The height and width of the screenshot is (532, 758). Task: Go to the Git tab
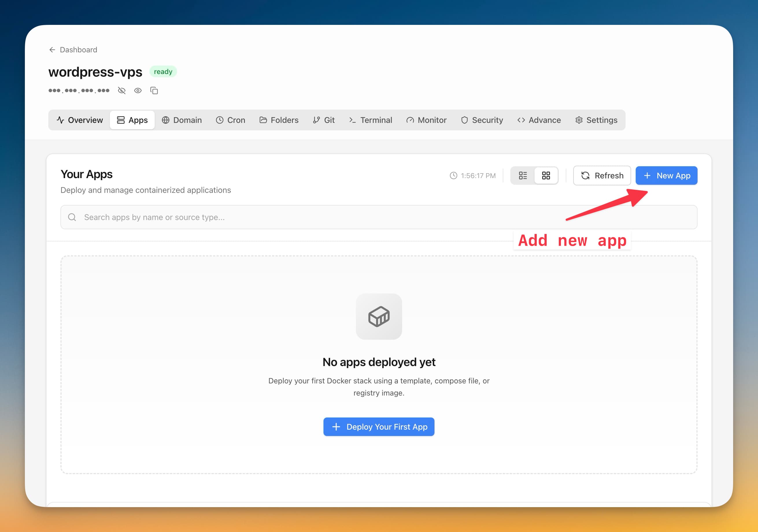(323, 120)
